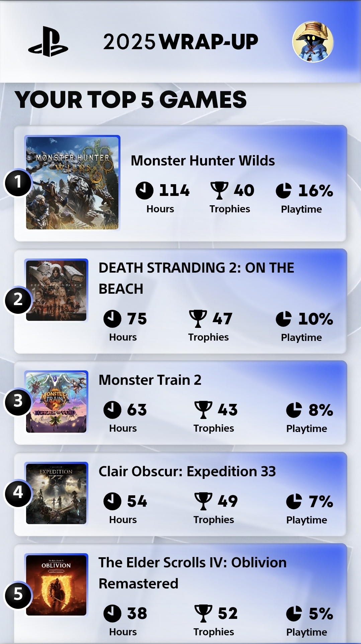Open the Monster Hunter Wilds cover art
This screenshot has height=644, width=361.
(x=72, y=183)
